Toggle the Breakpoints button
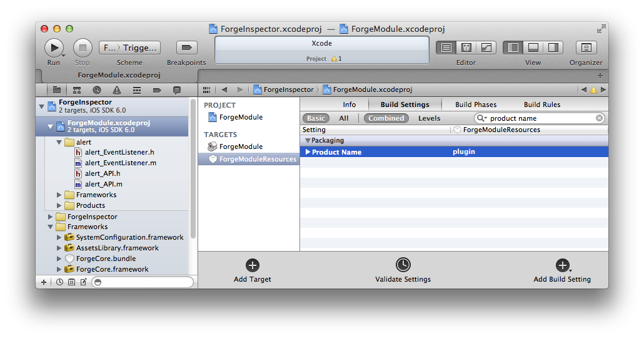 (x=186, y=48)
